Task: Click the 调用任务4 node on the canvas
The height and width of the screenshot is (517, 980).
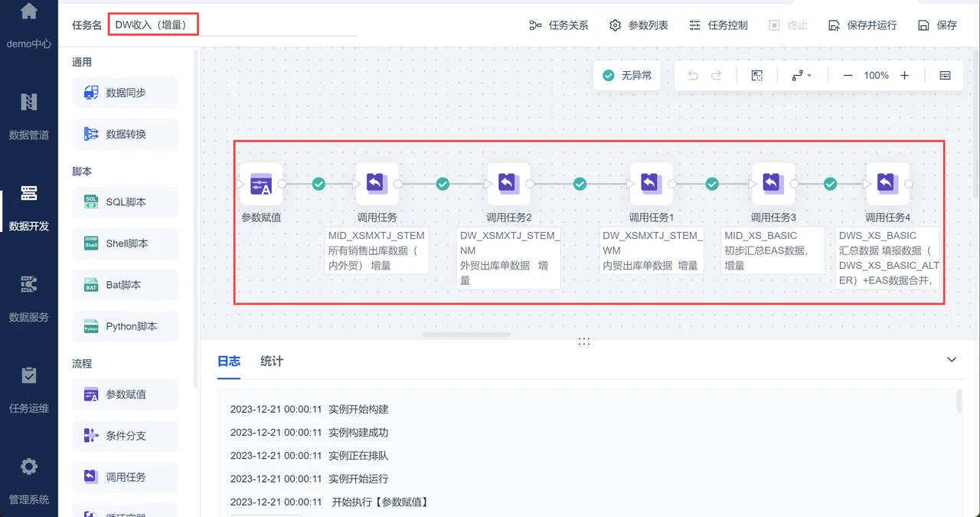Action: tap(887, 184)
